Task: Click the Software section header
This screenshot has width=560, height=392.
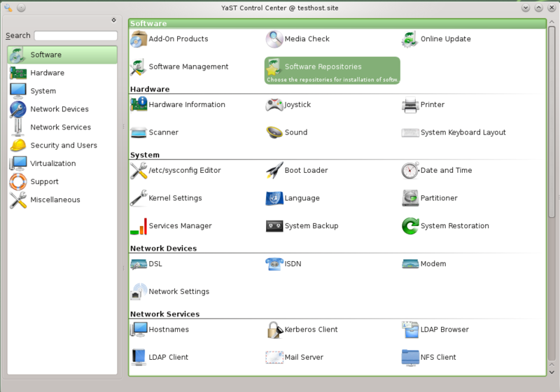Action: [337, 24]
